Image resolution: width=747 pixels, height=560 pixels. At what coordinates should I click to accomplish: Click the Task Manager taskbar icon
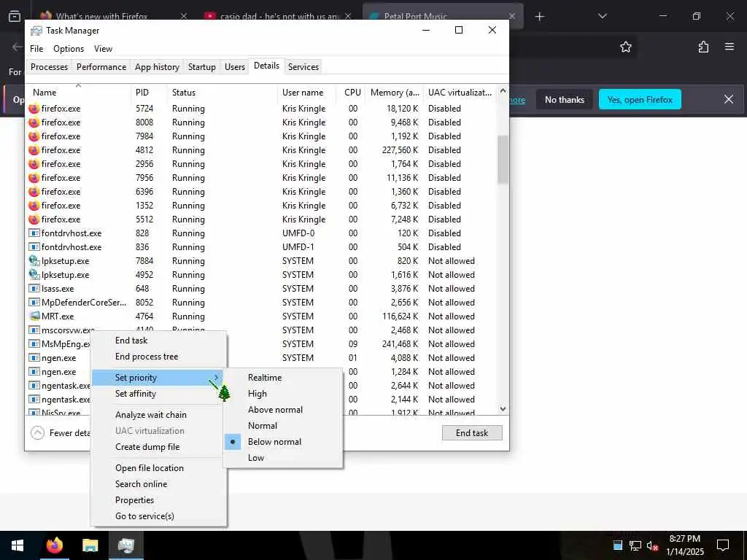(125, 545)
